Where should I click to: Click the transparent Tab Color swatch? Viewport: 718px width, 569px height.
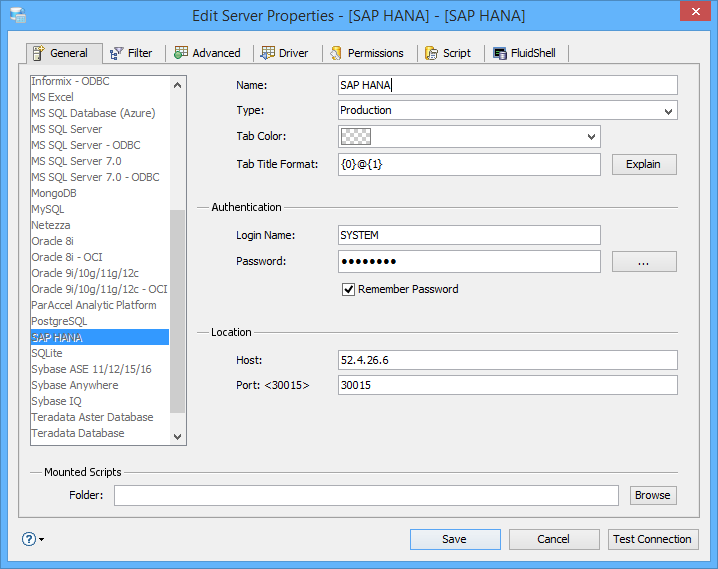[356, 136]
